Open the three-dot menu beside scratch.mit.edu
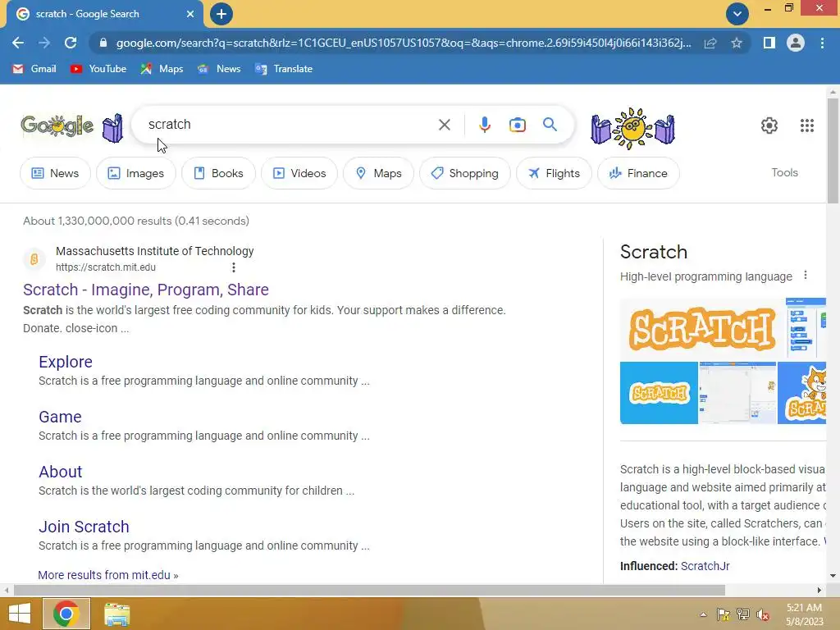Image resolution: width=840 pixels, height=630 pixels. (x=234, y=267)
